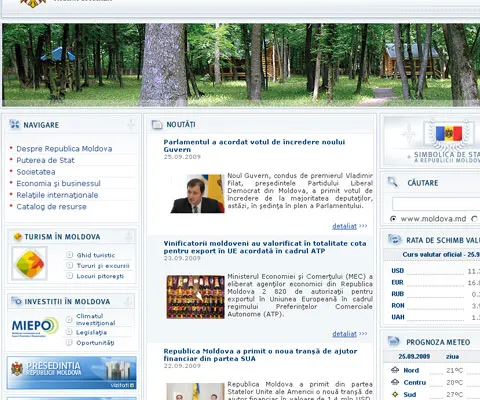The image size is (480, 400).
Task: Select the www.moldova.md search radio button
Action: (393, 219)
